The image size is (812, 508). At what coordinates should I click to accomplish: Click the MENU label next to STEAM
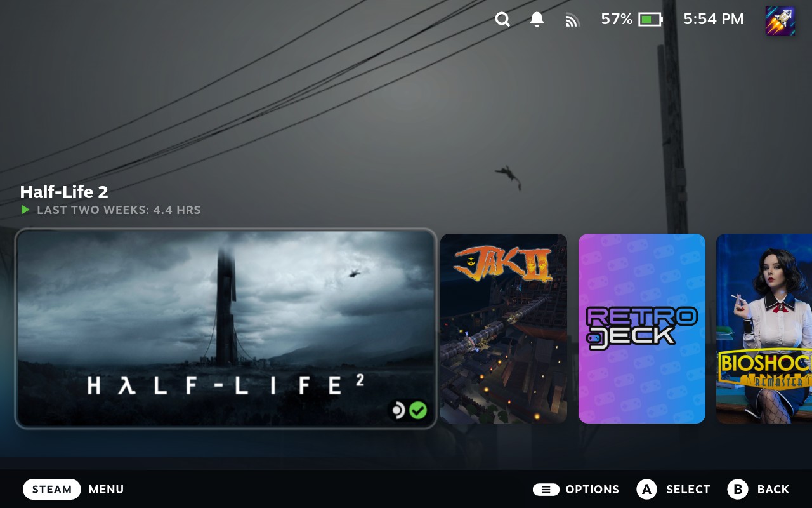pyautogui.click(x=107, y=490)
